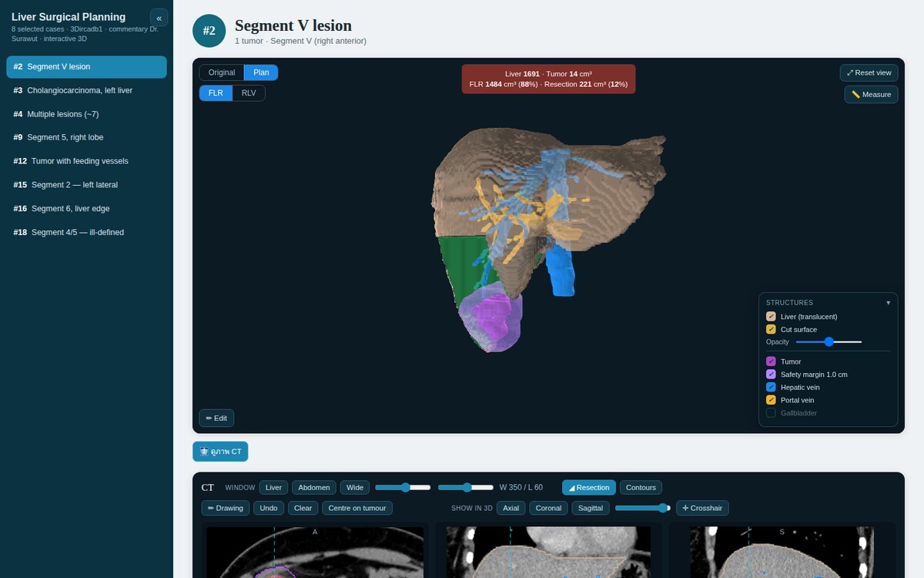Activate the Measure tool
The width and height of the screenshot is (924, 578).
[x=871, y=94]
